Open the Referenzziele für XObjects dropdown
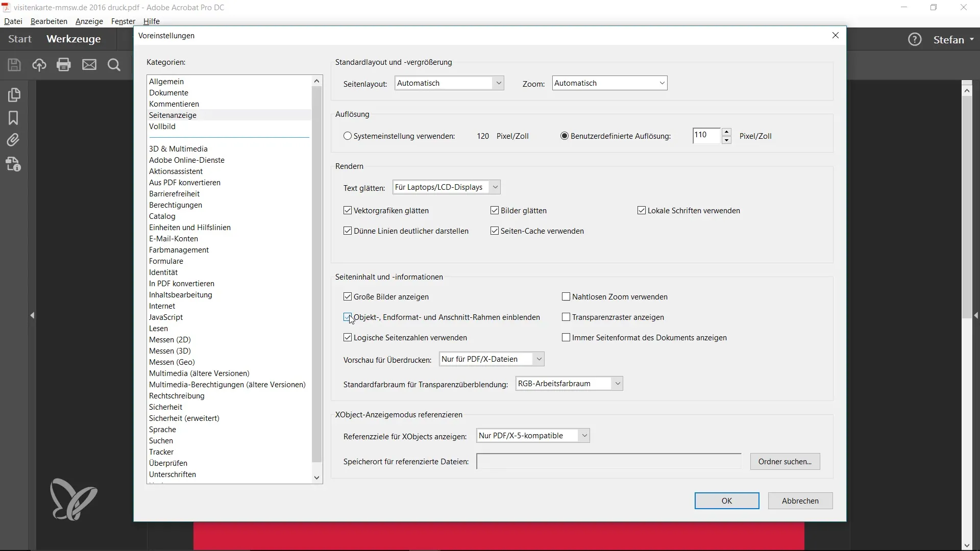Viewport: 980px width, 551px height. (533, 436)
